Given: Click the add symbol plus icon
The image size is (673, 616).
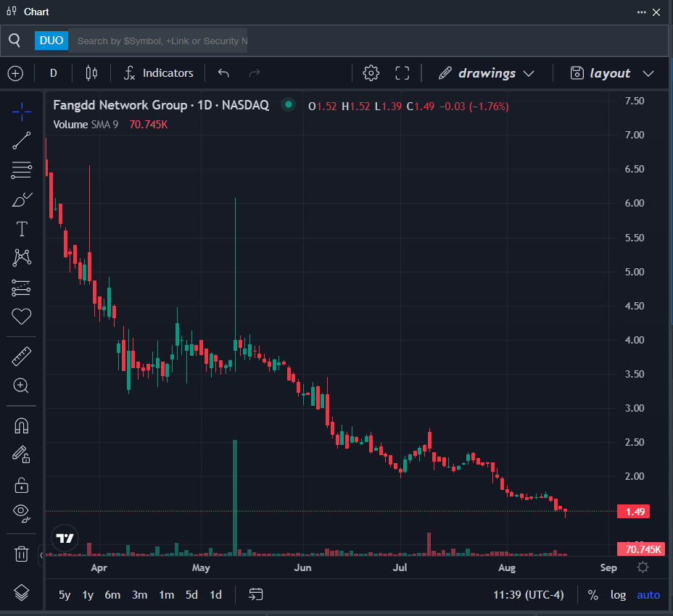Looking at the screenshot, I should pyautogui.click(x=15, y=73).
